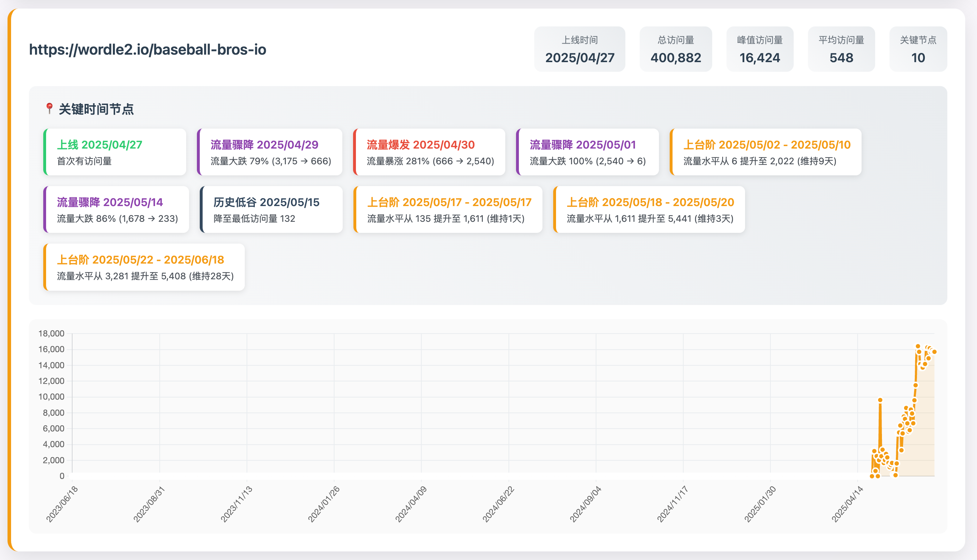Screen dimensions: 977x560
Task: Click the 上台阶 2025/05/18 - 2025/05/20 card
Action: coord(649,210)
